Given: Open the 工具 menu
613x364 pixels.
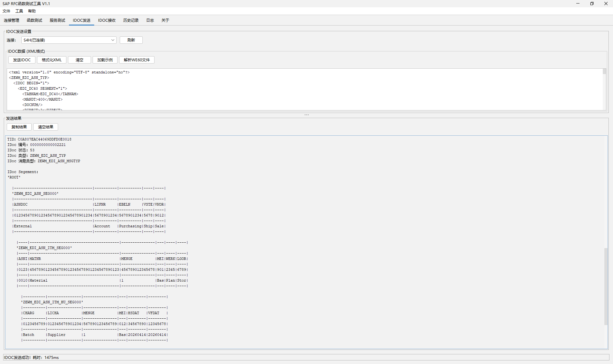Looking at the screenshot, I should tap(19, 11).
